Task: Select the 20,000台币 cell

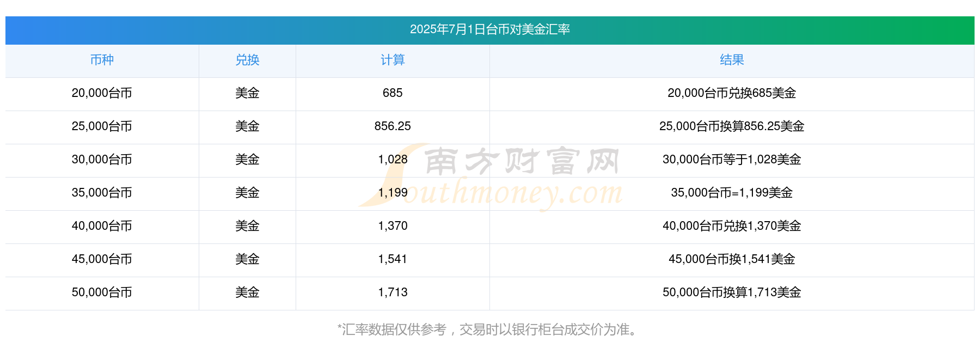Action: click(x=102, y=93)
